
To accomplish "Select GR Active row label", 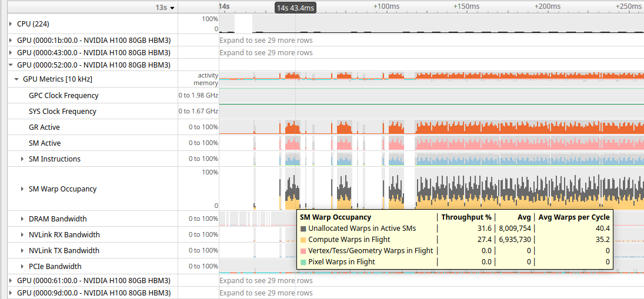I will 44,127.
